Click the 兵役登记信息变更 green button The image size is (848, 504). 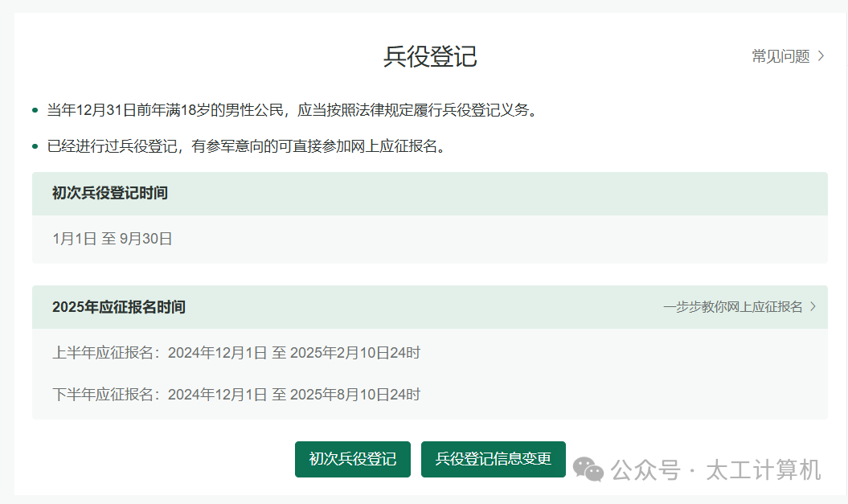(492, 459)
